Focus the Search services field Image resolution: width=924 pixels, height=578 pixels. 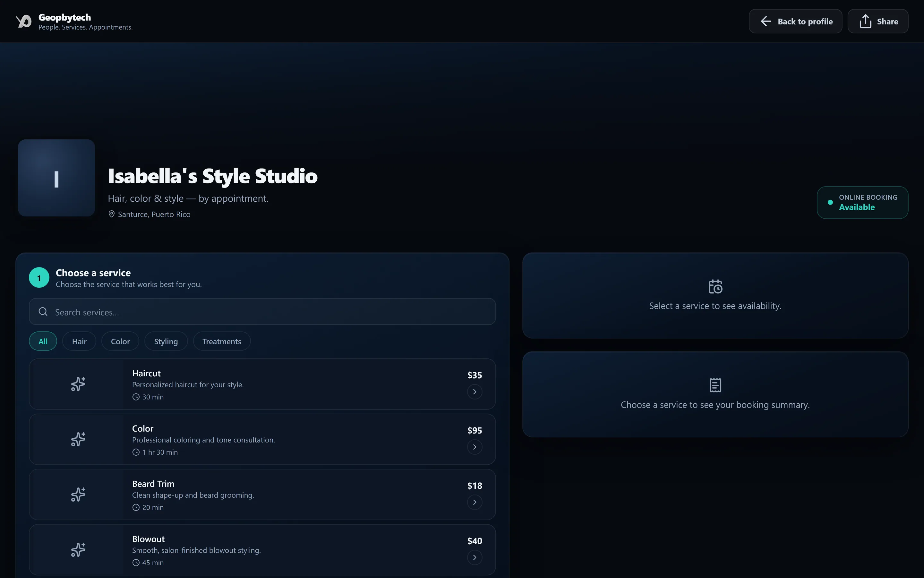[x=262, y=311]
